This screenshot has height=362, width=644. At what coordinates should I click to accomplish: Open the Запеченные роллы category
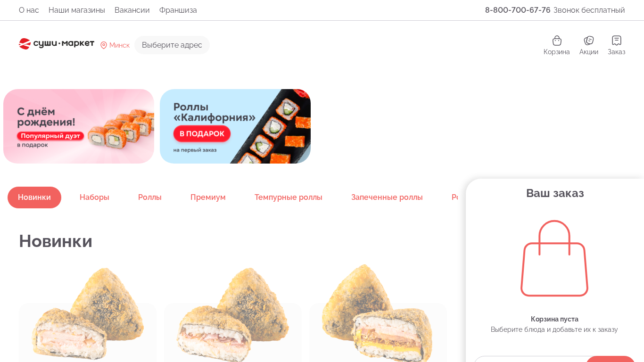coord(387,197)
